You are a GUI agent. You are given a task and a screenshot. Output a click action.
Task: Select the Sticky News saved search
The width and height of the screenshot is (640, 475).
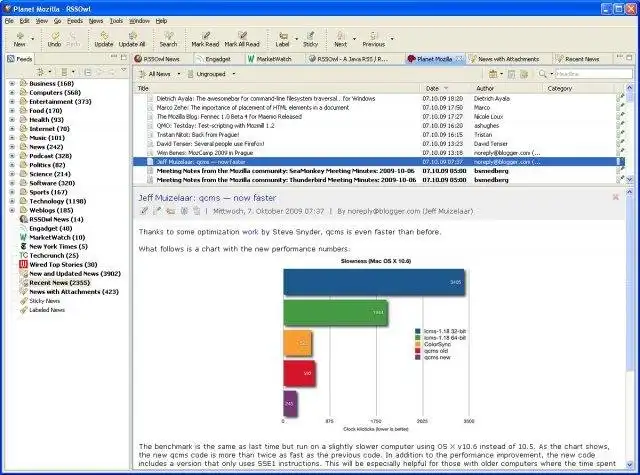pyautogui.click(x=44, y=301)
